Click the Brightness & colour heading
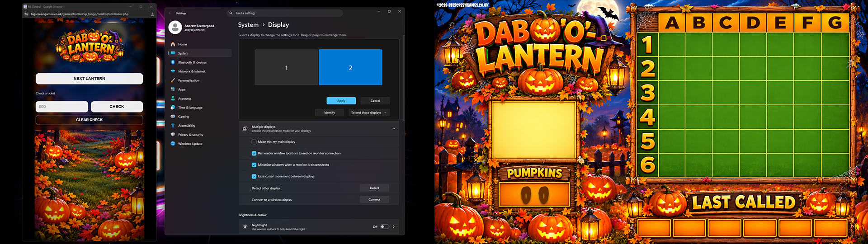868x244 pixels. coord(253,215)
